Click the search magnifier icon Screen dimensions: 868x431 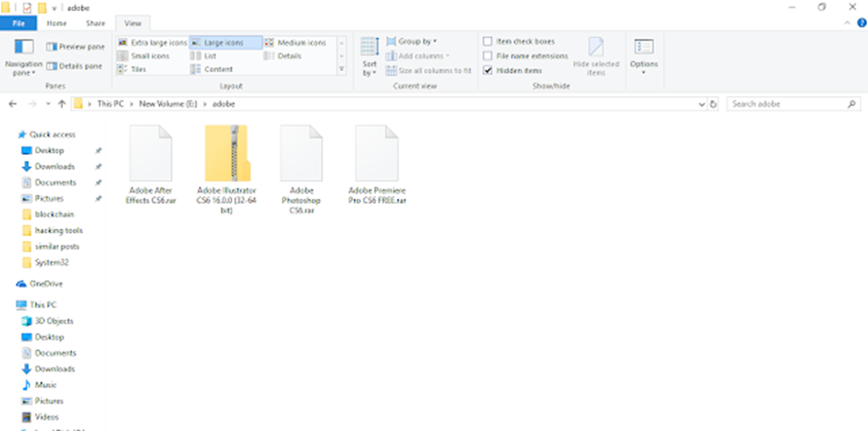851,104
